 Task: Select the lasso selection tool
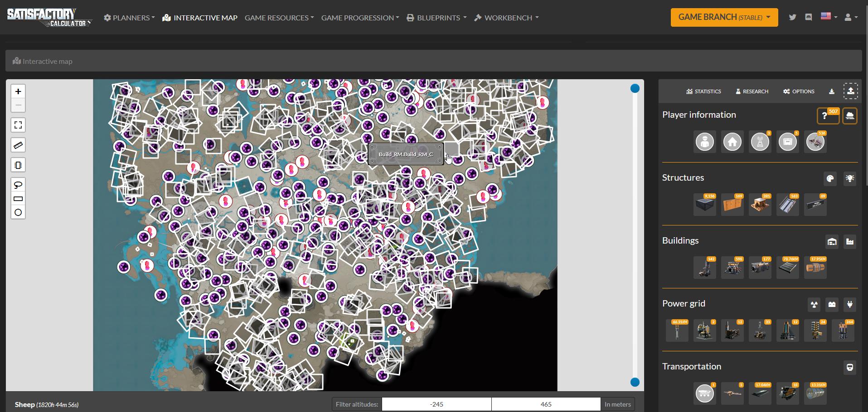click(18, 185)
